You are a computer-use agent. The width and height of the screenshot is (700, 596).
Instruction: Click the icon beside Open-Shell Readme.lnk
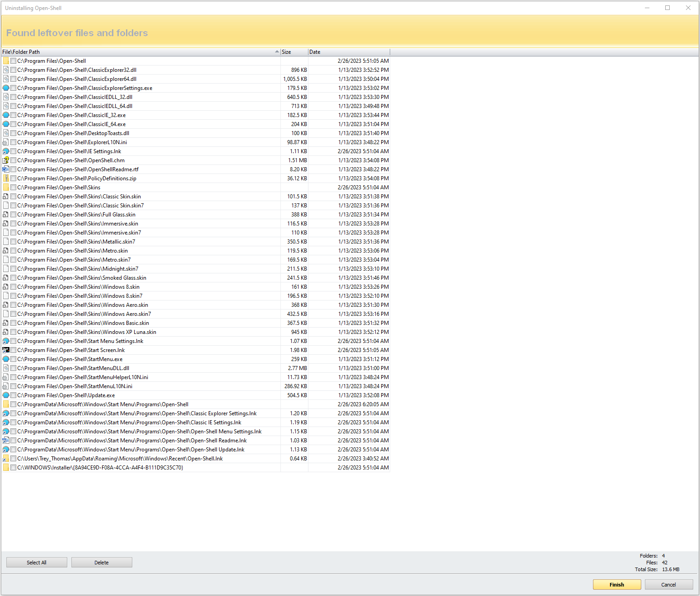tap(6, 441)
